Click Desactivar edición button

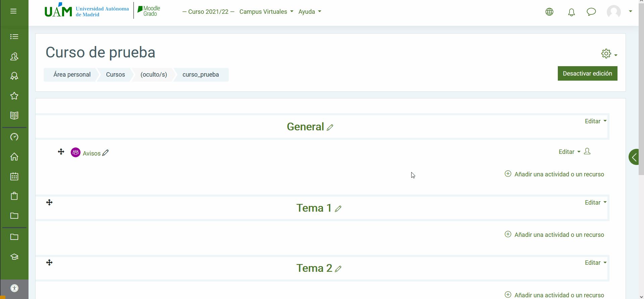coord(587,74)
